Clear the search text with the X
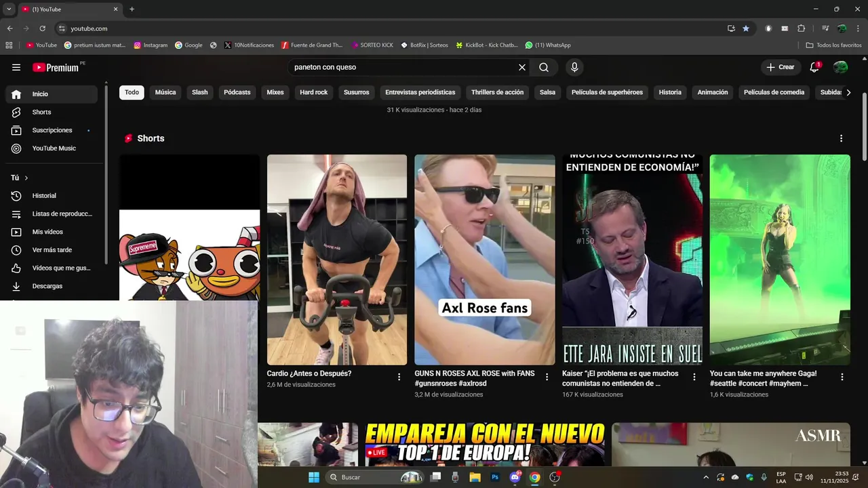Screen dimensions: 868x488 tap(522, 67)
